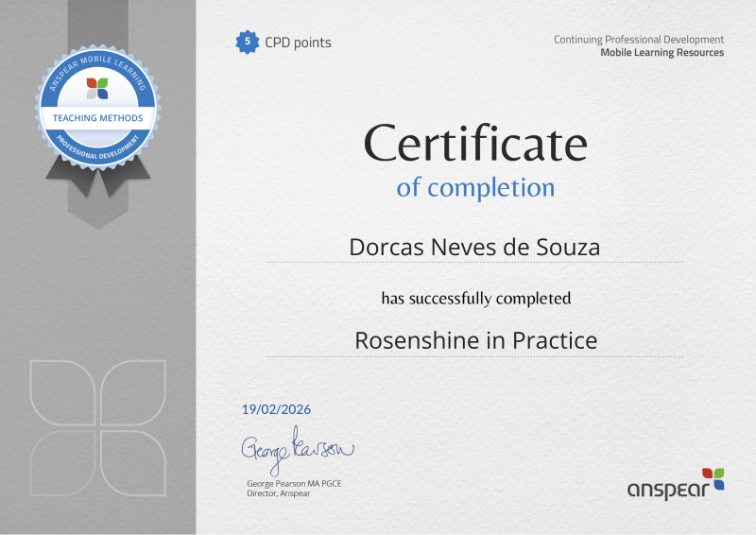
Task: Click the "Mobile Learning Resources" text
Action: [x=661, y=53]
